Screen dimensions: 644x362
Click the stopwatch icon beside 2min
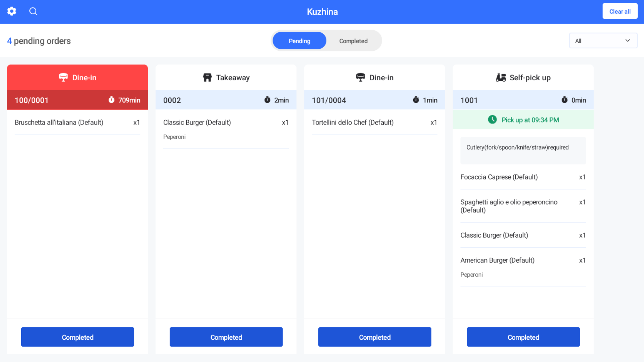pyautogui.click(x=267, y=100)
